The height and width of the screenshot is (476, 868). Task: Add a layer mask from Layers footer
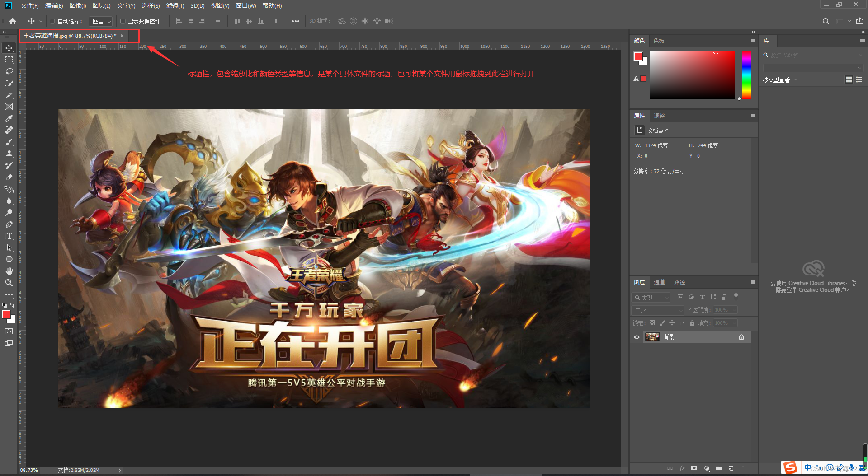coord(694,468)
